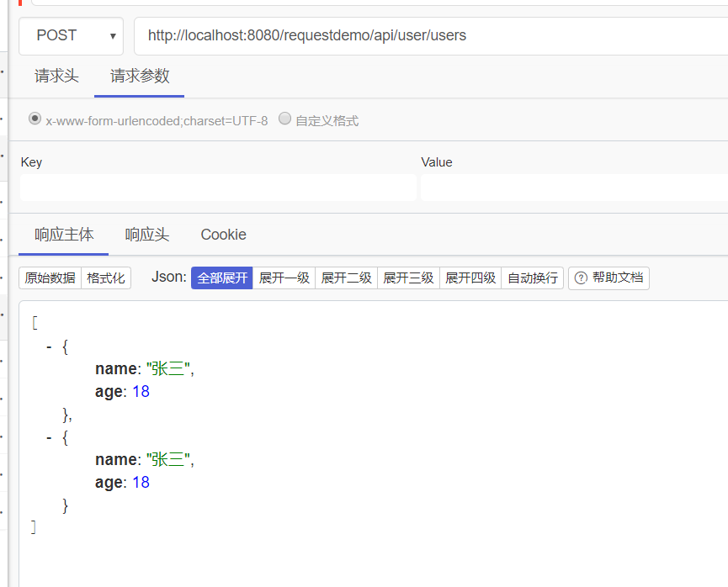Open the Cookie tab
The image size is (728, 587).
coord(222,235)
